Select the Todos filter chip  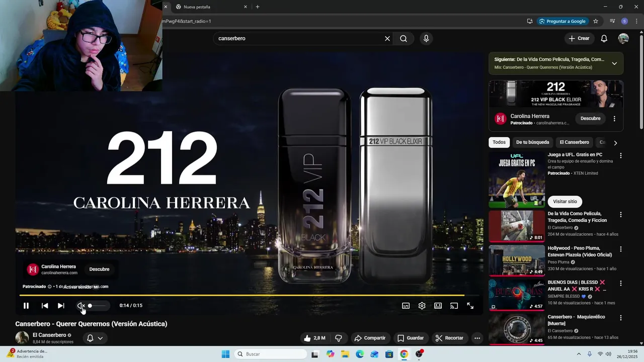[499, 142]
